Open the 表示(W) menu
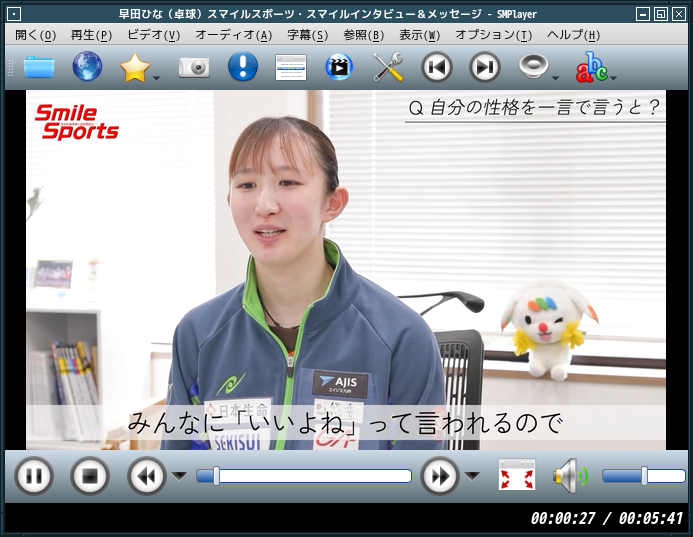 click(420, 35)
